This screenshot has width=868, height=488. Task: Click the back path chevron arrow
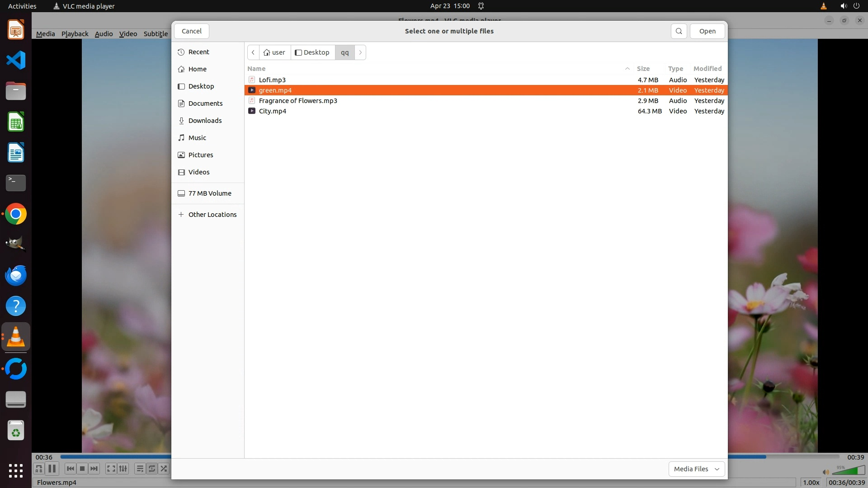coord(253,52)
